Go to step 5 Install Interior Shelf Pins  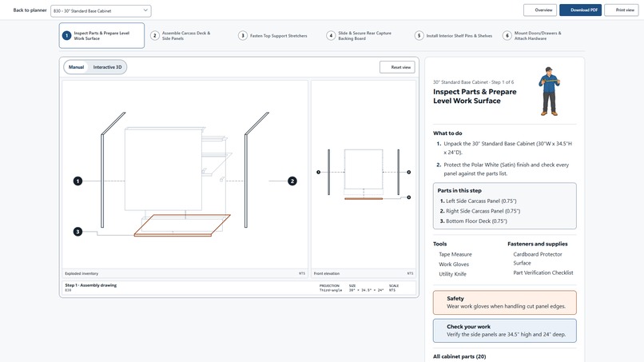point(453,36)
